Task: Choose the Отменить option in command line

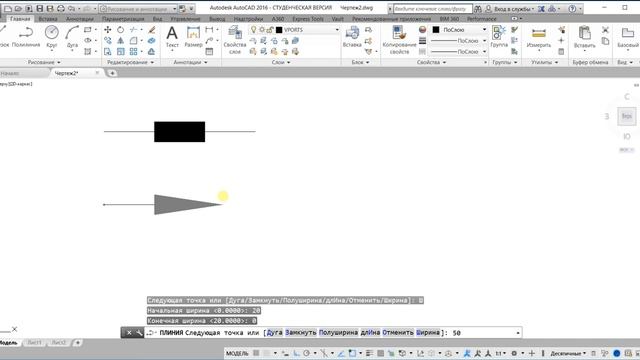Action: pyautogui.click(x=398, y=333)
